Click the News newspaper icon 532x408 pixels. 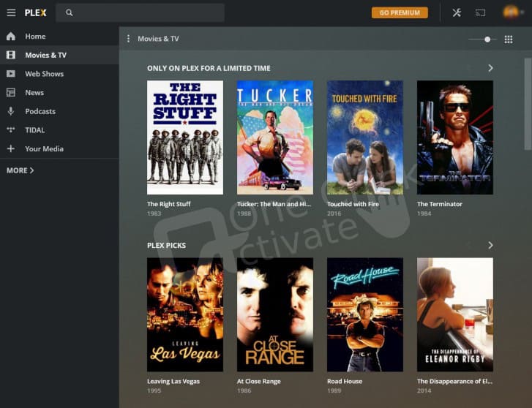click(11, 92)
